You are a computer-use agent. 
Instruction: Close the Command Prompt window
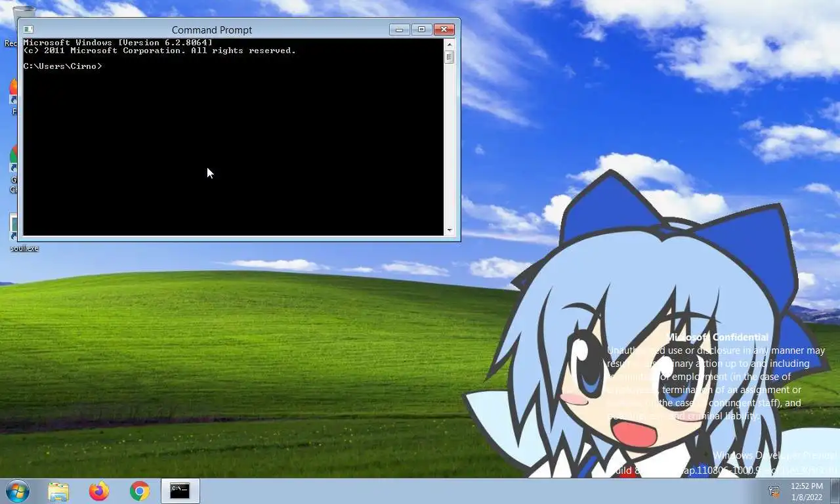coord(444,30)
